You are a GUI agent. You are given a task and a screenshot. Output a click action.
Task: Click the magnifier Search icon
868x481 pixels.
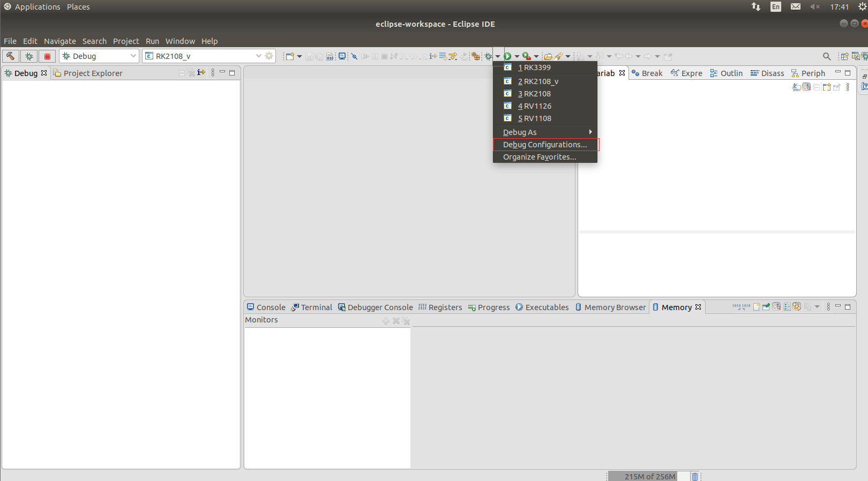point(827,56)
